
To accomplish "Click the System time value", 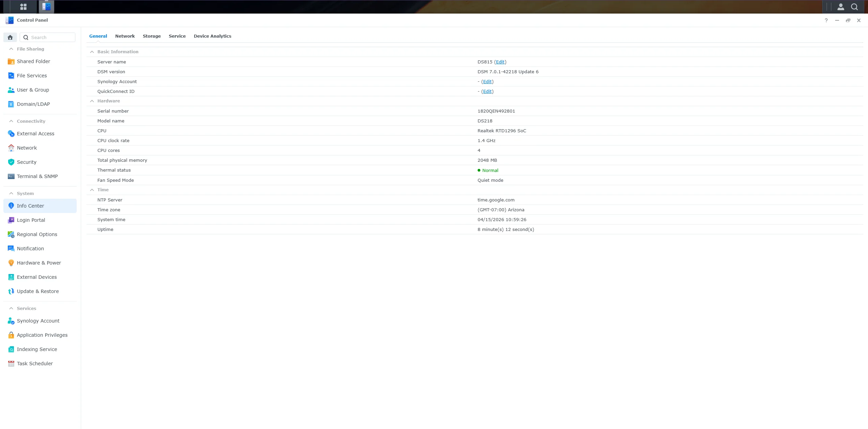I will 502,219.
